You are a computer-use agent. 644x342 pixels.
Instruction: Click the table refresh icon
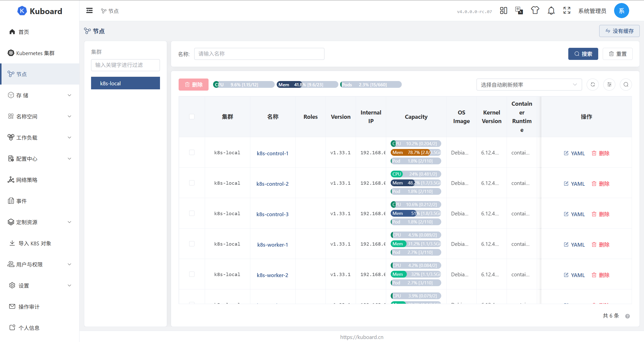coord(593,85)
